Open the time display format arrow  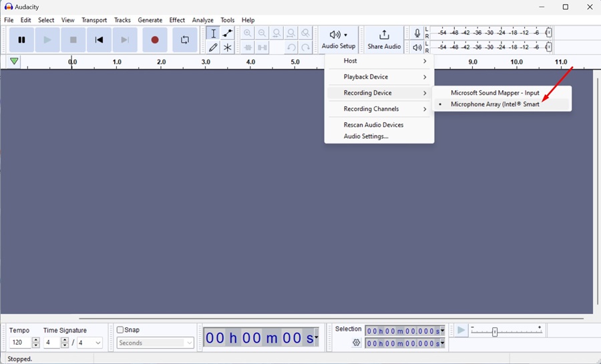(317, 337)
